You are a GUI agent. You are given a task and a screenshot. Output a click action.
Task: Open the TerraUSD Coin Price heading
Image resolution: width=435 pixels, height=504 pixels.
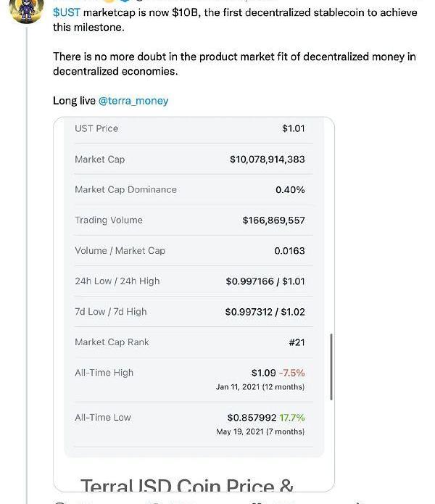pos(186,485)
